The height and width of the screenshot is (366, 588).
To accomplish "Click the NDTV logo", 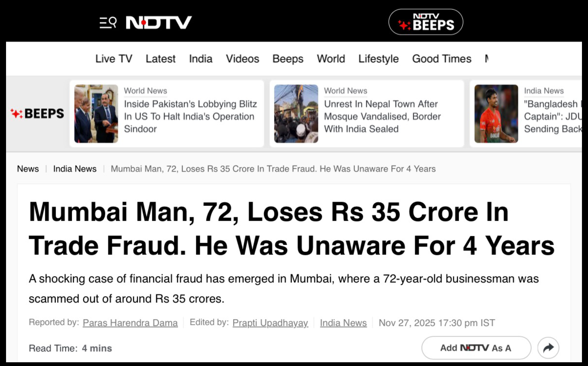I will pyautogui.click(x=159, y=22).
